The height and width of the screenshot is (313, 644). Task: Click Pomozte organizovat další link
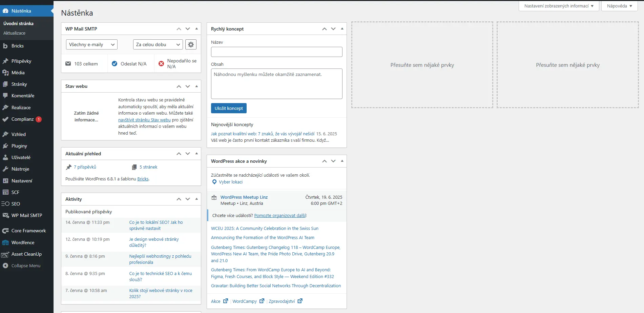(280, 215)
